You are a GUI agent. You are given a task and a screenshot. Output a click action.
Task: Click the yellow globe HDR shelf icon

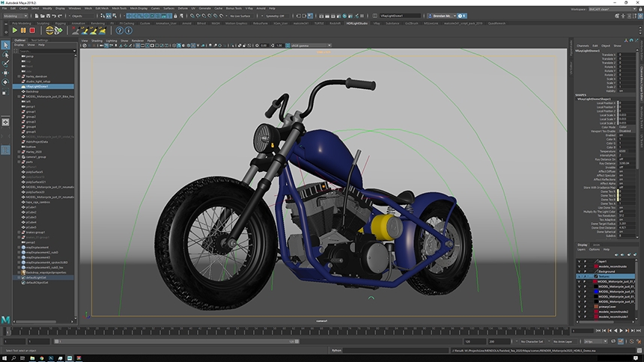49,31
